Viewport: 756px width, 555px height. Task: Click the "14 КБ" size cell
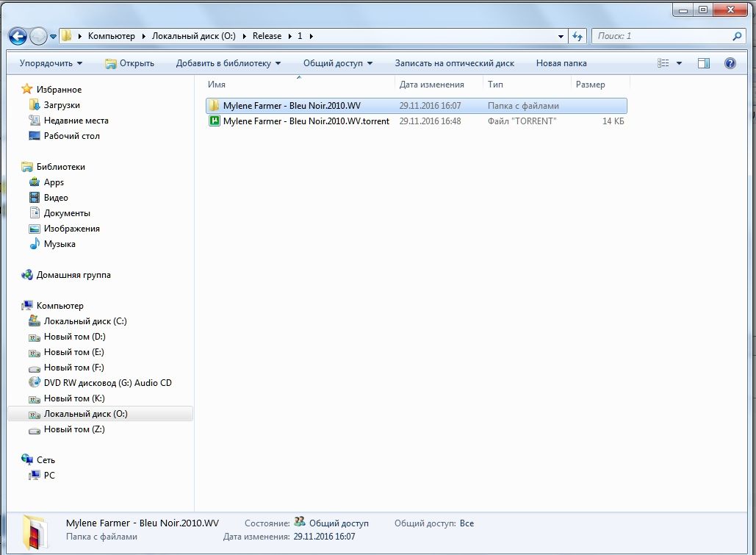click(x=613, y=121)
